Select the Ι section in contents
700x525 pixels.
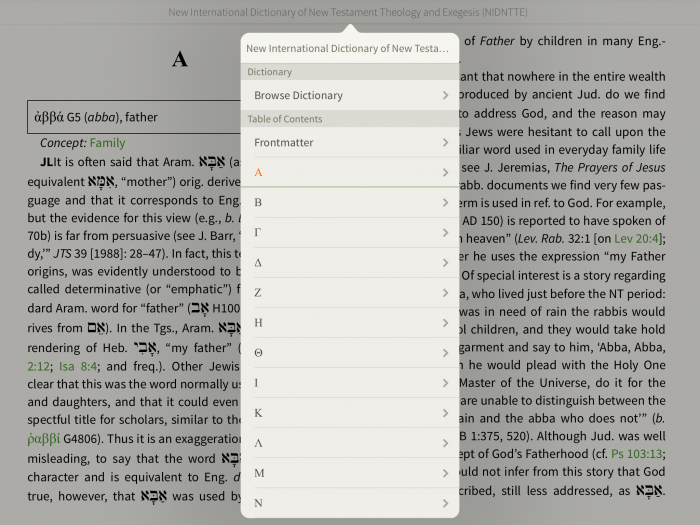pyautogui.click(x=350, y=383)
